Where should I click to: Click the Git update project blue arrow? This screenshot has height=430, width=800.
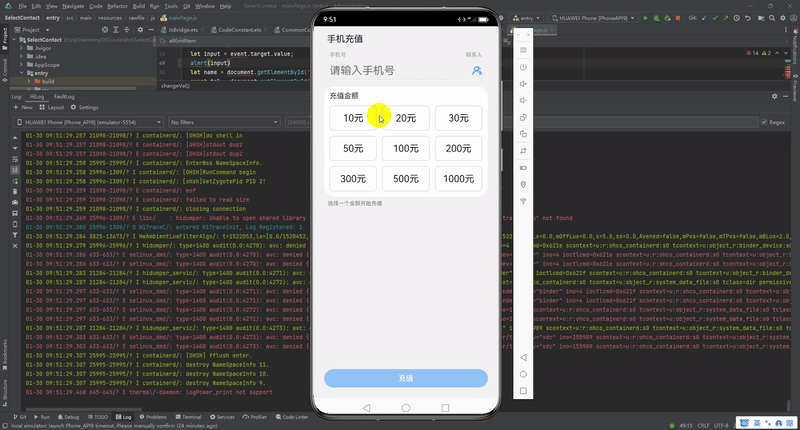[705, 18]
